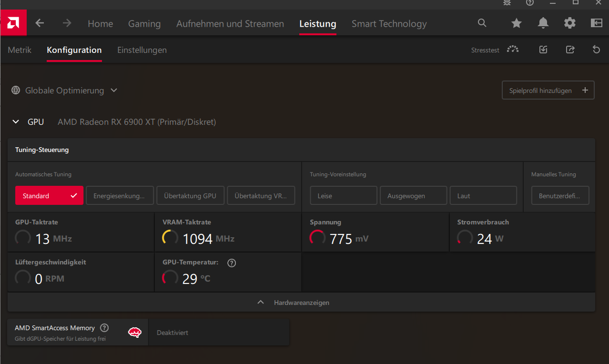Open Globale Optimierung dropdown chevron
The width and height of the screenshot is (609, 364).
pyautogui.click(x=114, y=90)
